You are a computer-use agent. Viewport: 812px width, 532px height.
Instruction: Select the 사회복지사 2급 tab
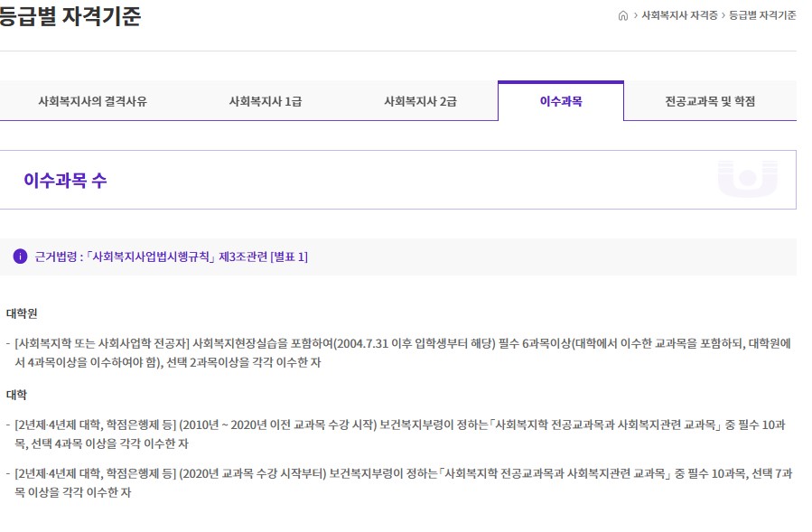(x=419, y=101)
